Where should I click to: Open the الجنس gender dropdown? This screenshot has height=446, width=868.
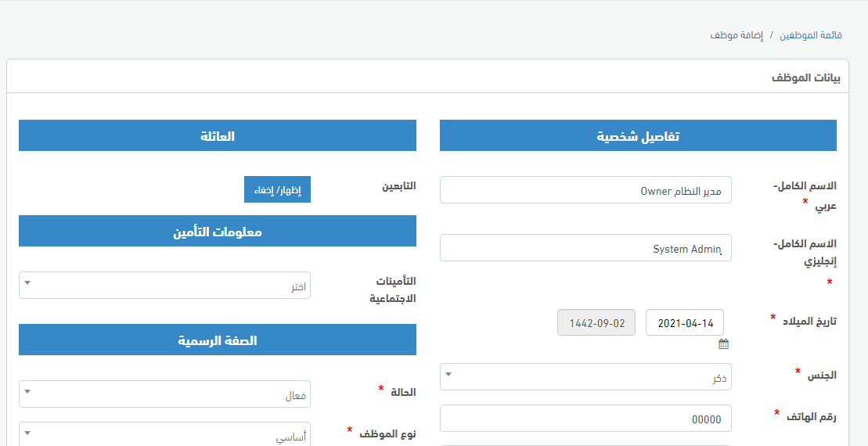585,377
